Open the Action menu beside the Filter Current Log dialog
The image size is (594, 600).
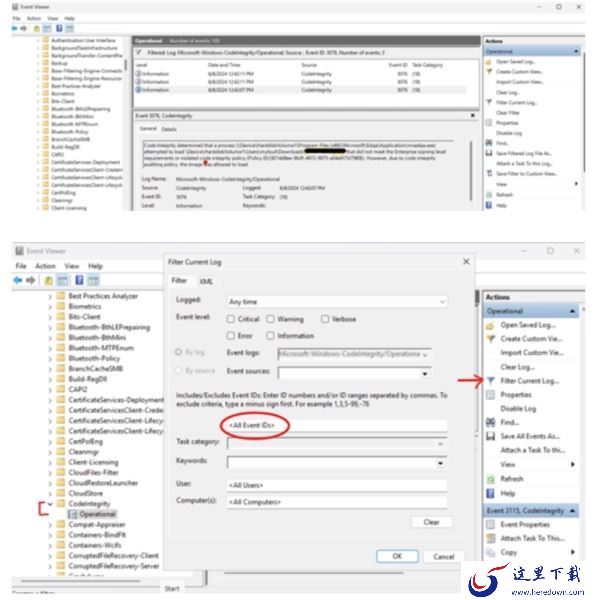click(45, 266)
